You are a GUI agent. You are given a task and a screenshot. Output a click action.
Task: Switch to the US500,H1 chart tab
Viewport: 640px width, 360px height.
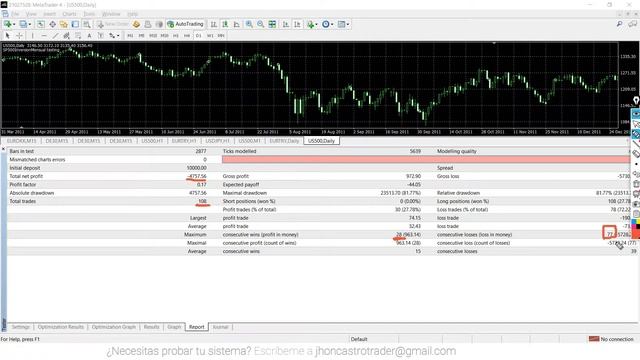pyautogui.click(x=152, y=141)
